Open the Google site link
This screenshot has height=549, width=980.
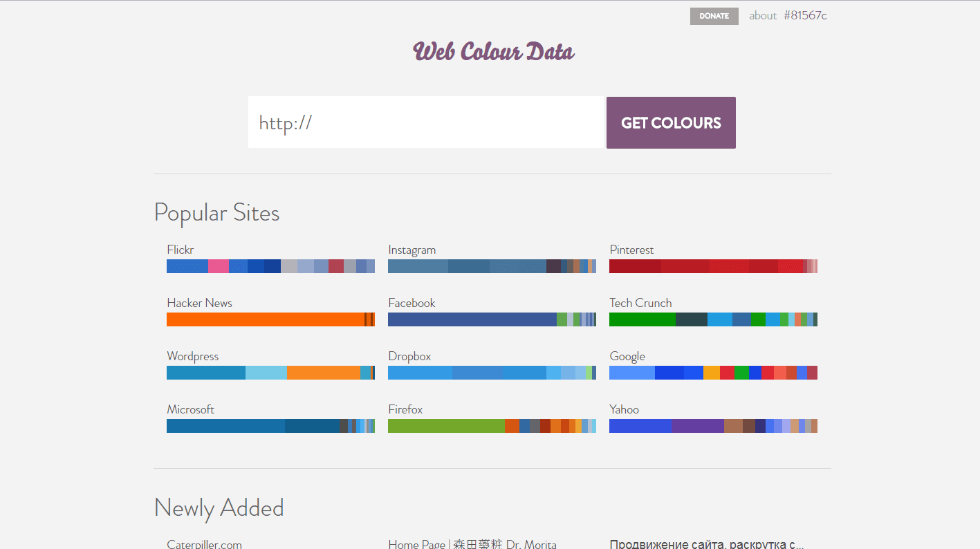click(x=627, y=356)
